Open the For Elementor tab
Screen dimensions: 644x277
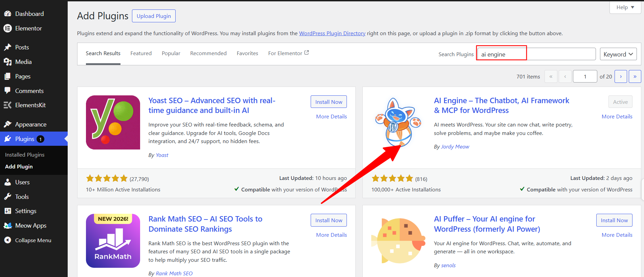coord(288,53)
